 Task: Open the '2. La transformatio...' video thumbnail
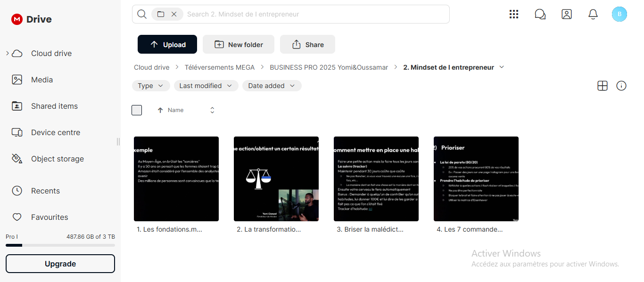tap(276, 179)
